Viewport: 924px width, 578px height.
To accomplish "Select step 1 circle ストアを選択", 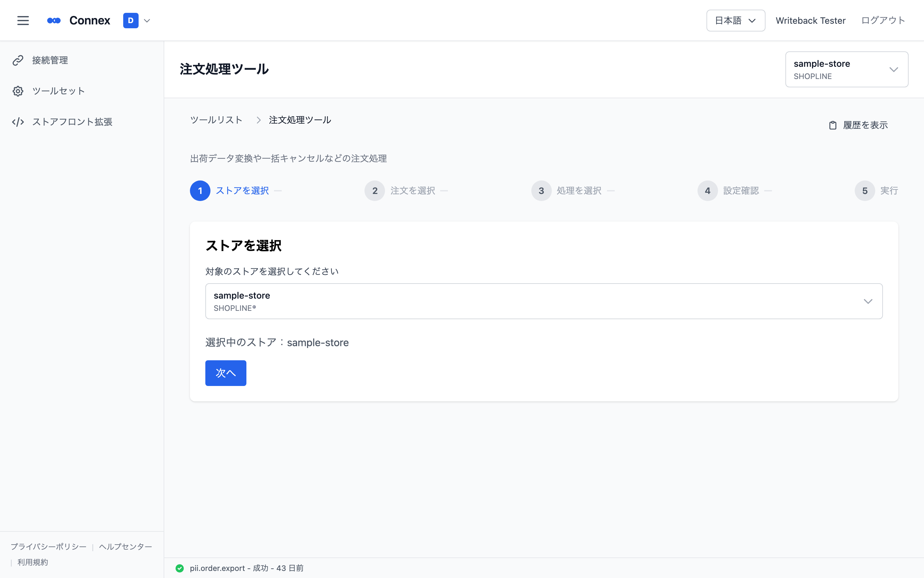I will point(200,191).
